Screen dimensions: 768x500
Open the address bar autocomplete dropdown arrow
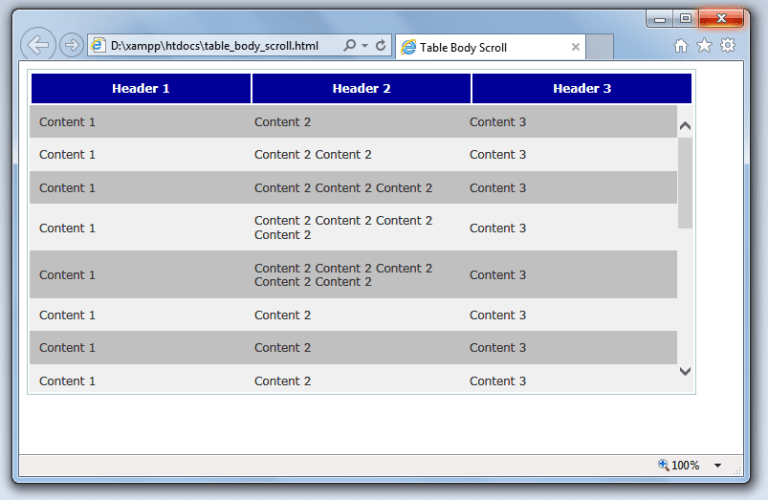coord(365,46)
